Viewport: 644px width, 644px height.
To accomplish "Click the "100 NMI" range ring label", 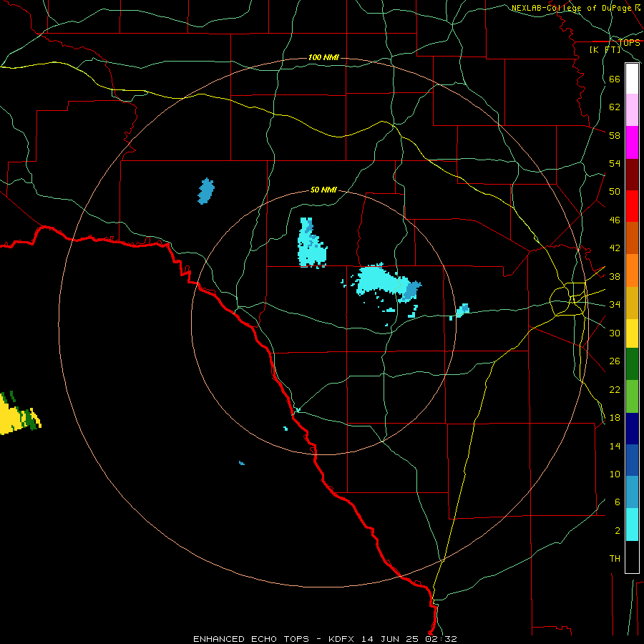I will [323, 57].
